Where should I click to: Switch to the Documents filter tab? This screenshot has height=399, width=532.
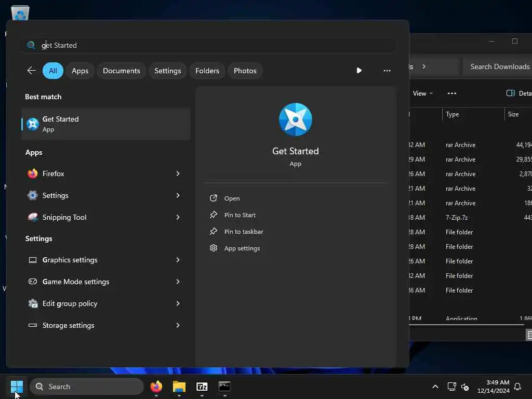pos(122,71)
